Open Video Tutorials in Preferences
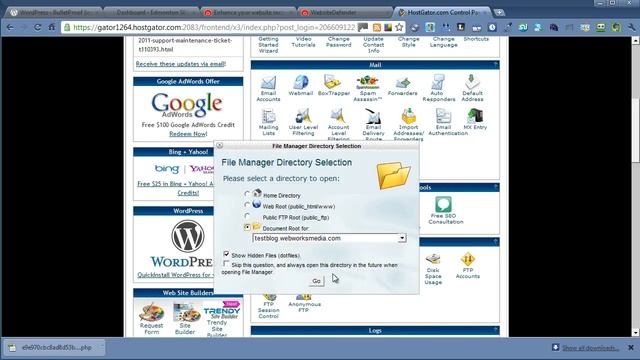640x360 pixels. click(303, 41)
